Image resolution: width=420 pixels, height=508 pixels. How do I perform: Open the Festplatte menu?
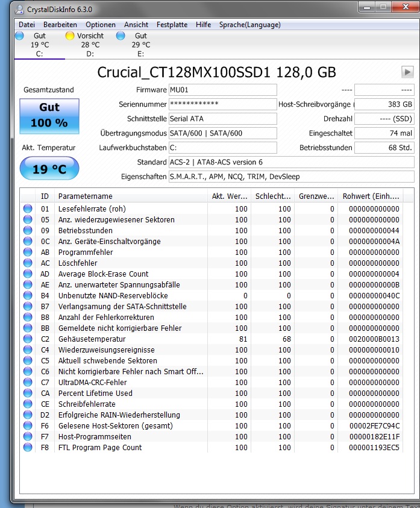tap(172, 25)
